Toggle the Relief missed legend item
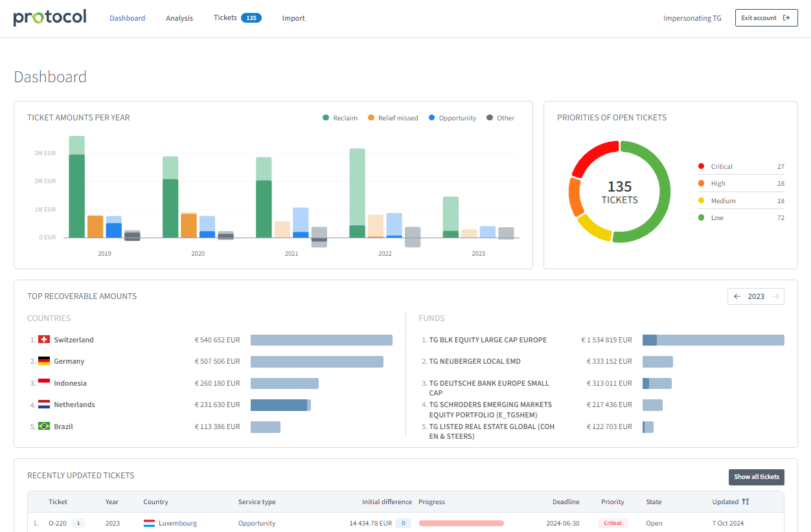The height and width of the screenshot is (532, 811). tap(393, 118)
